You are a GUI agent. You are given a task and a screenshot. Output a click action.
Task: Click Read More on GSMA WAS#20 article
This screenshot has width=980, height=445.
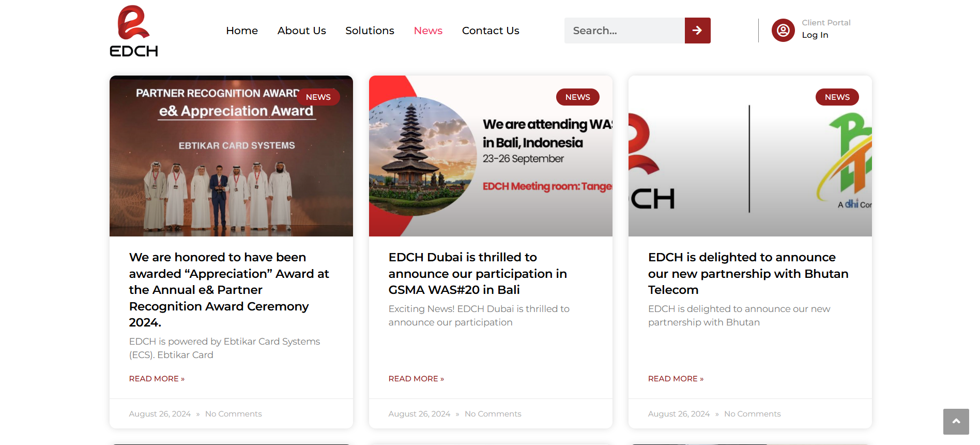416,379
